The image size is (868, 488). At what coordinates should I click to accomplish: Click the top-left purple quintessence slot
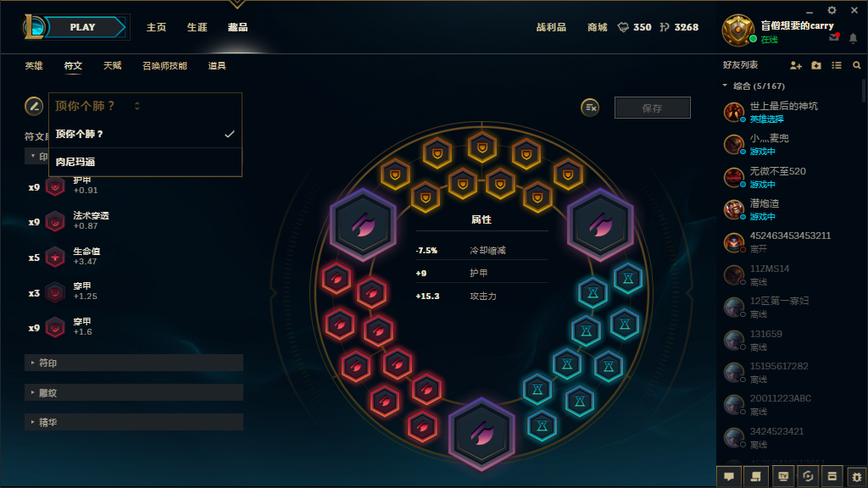(363, 225)
